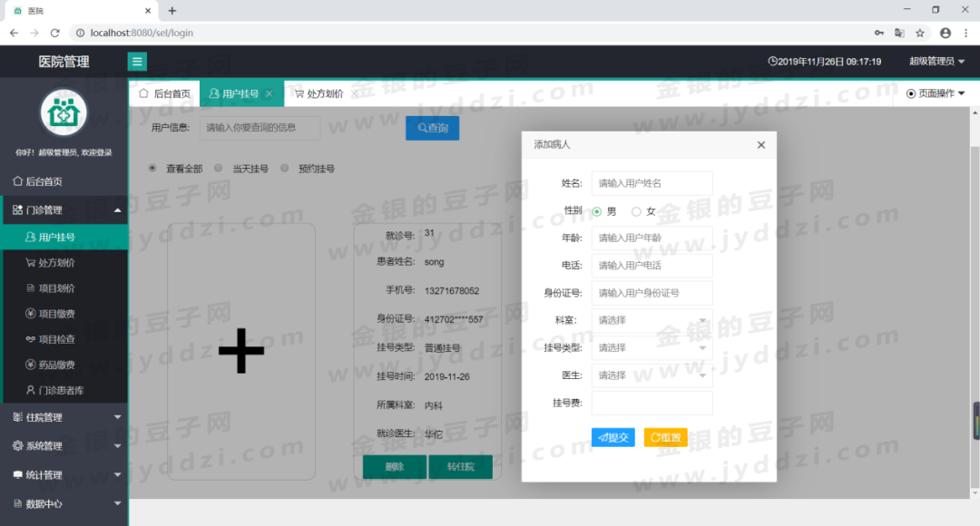Open the 挂号类型 dropdown
980x526 pixels.
(x=652, y=348)
